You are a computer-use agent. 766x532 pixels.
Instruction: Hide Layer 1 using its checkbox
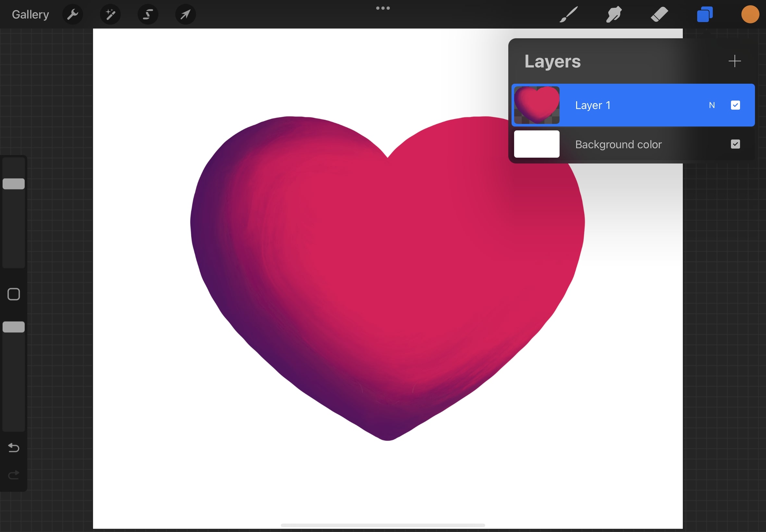pyautogui.click(x=735, y=105)
